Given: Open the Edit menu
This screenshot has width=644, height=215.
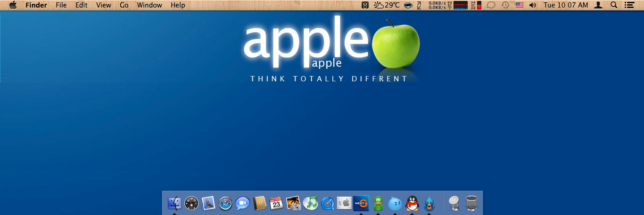Looking at the screenshot, I should pos(82,5).
